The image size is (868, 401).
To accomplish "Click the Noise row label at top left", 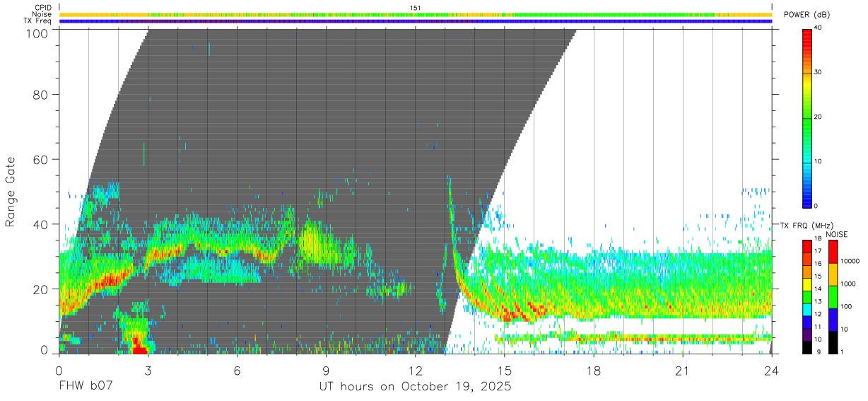I will 42,14.
